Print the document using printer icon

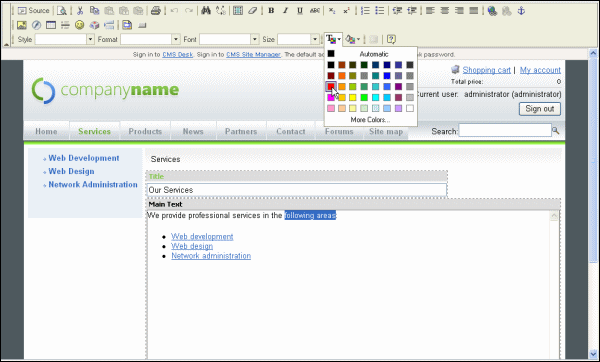pos(155,11)
